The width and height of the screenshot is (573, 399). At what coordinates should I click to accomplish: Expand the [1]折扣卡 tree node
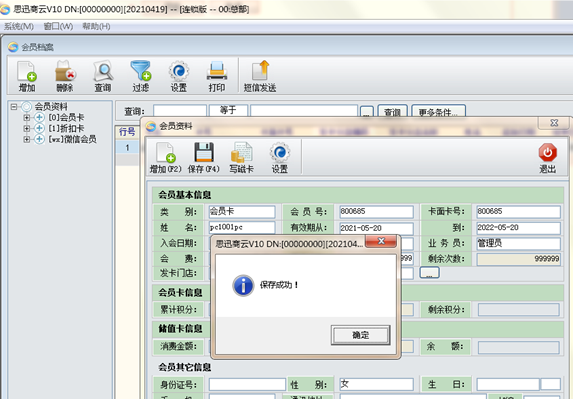tap(26, 128)
